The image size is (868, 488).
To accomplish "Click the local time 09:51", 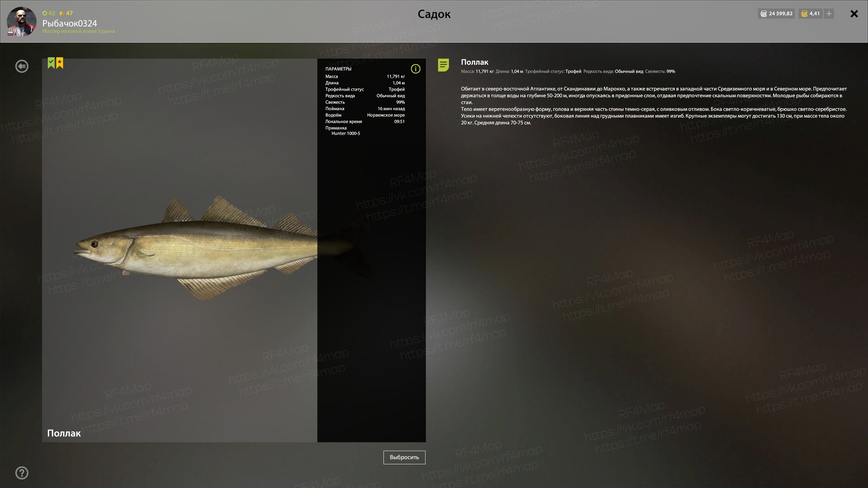I will [x=399, y=122].
